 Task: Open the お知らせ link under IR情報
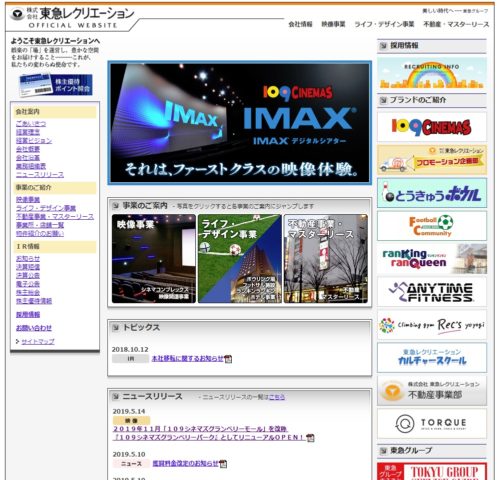pyautogui.click(x=28, y=258)
